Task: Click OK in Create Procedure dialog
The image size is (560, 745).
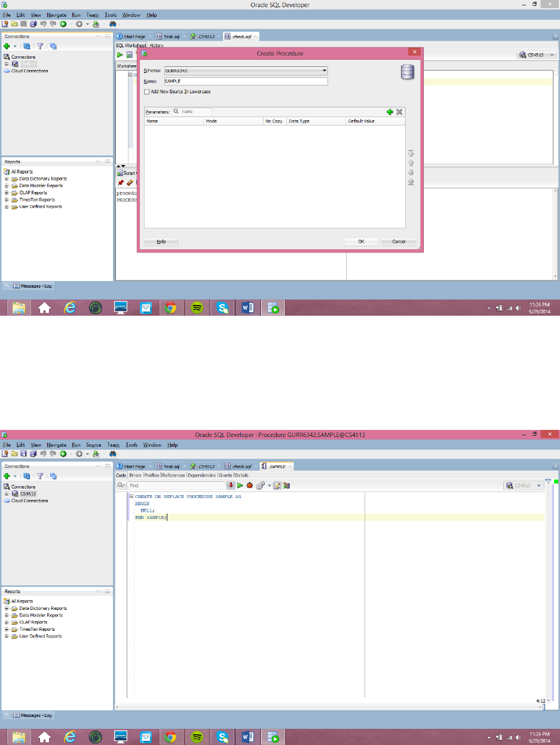Action: pos(361,242)
